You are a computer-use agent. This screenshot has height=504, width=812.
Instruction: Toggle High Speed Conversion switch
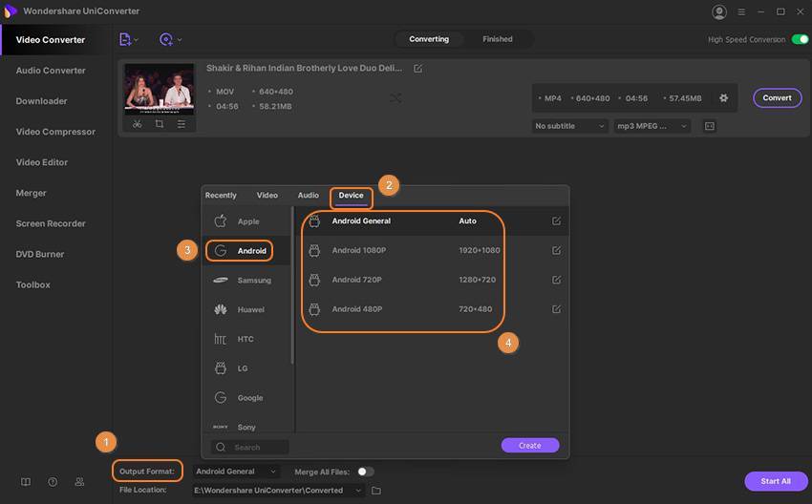799,39
